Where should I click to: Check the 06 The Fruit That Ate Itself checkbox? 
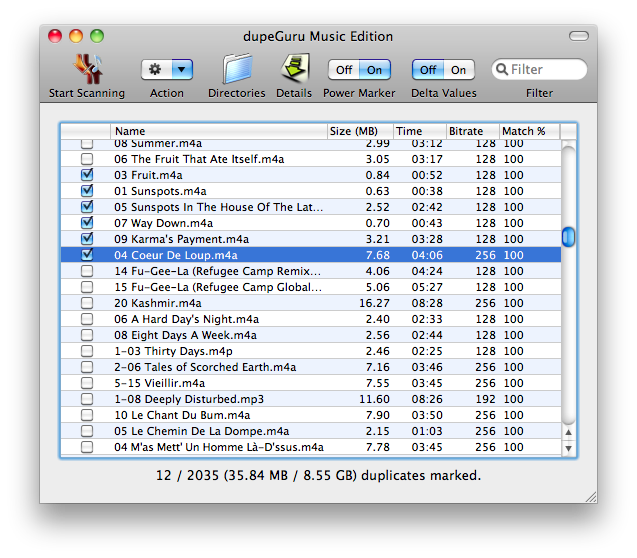click(87, 159)
